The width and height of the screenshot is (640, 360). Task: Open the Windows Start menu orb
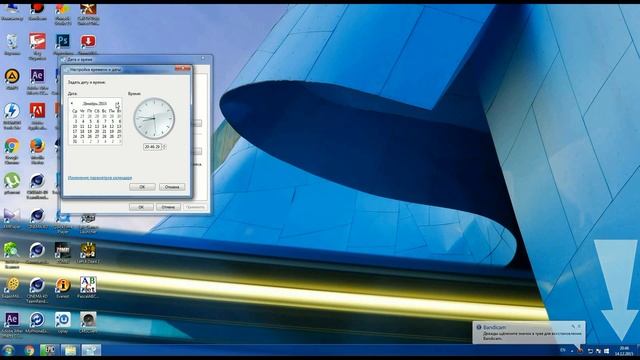pos(8,350)
